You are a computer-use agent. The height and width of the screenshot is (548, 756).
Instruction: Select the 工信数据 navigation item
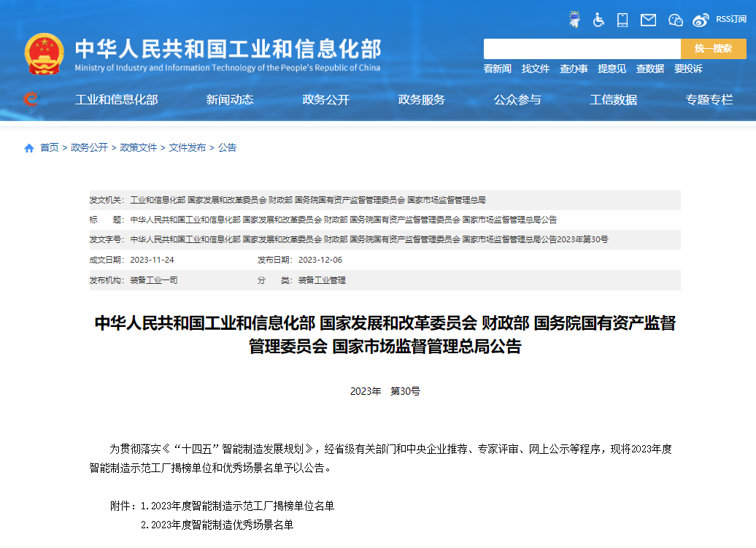(613, 100)
